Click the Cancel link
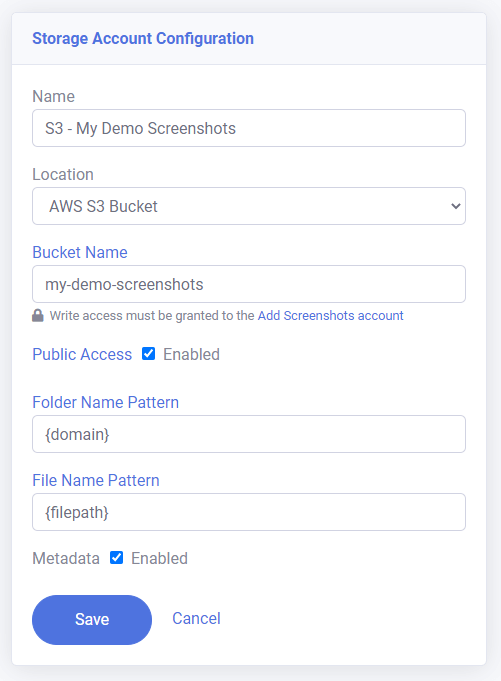The height and width of the screenshot is (681, 501). [x=196, y=618]
